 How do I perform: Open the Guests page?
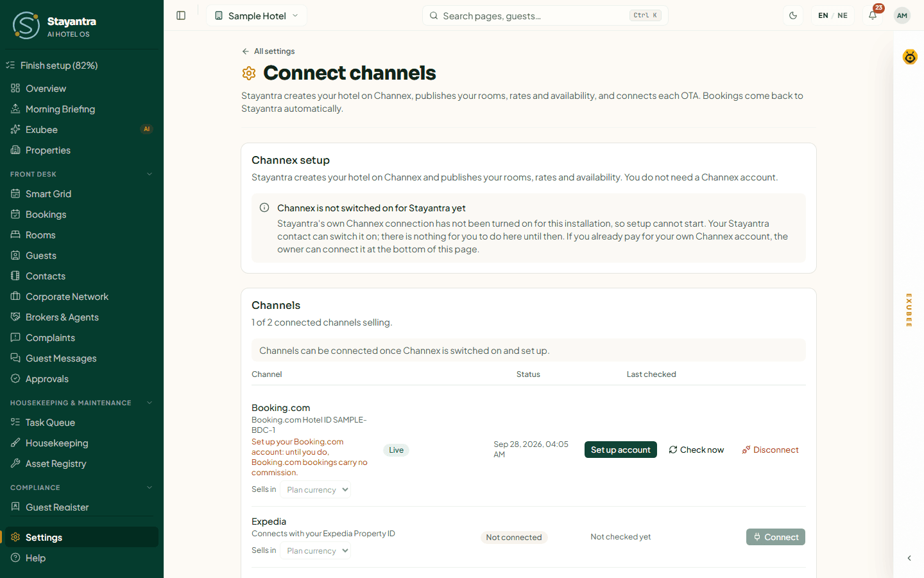click(81, 256)
